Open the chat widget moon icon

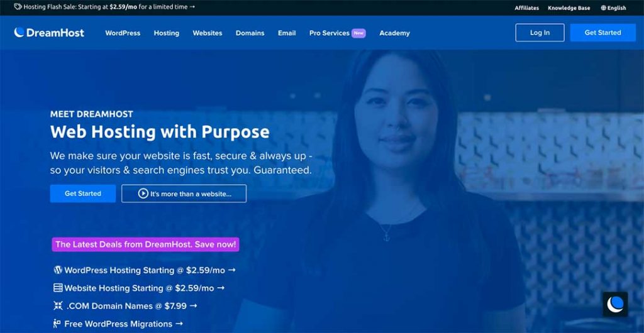[615, 304]
